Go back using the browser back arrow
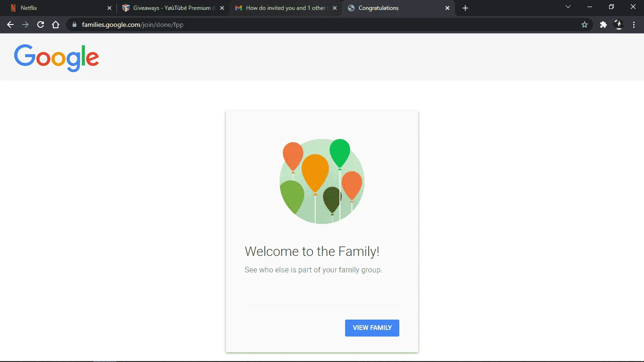 [x=10, y=25]
